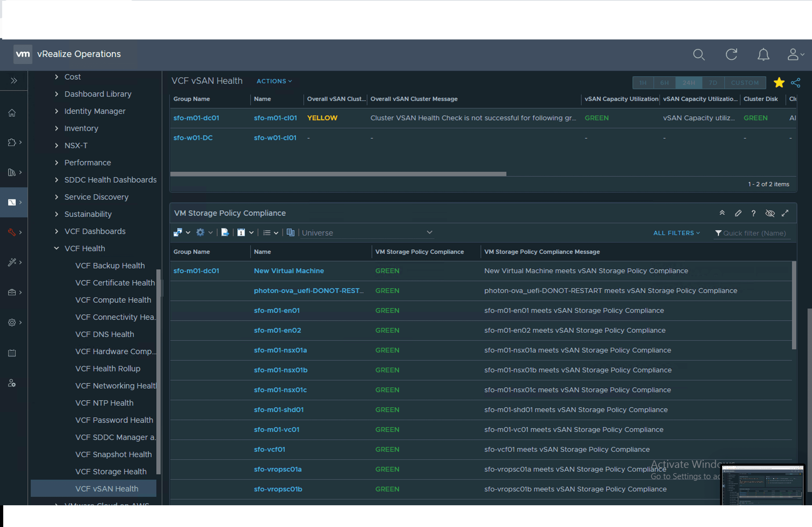Open the sfo-m01-nsx01a VM link
The height and width of the screenshot is (527, 812).
(280, 350)
